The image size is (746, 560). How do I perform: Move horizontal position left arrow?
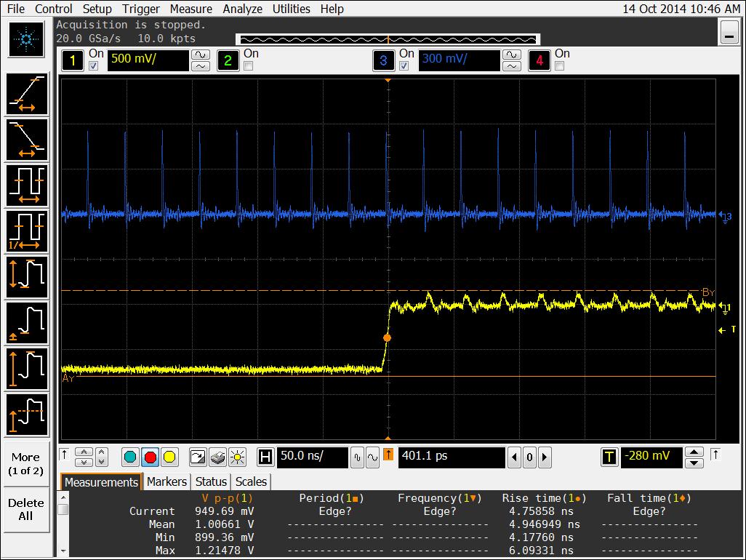(514, 457)
